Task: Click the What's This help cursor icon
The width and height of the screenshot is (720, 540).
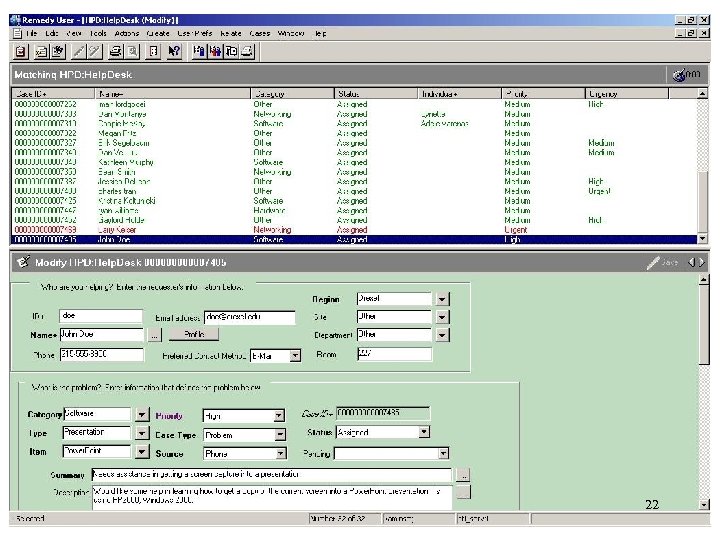Action: [174, 50]
